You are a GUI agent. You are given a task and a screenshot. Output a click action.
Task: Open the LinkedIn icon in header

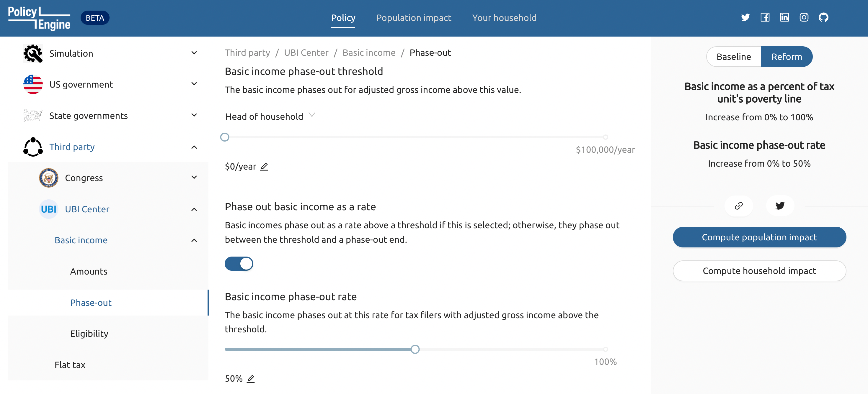pos(784,17)
